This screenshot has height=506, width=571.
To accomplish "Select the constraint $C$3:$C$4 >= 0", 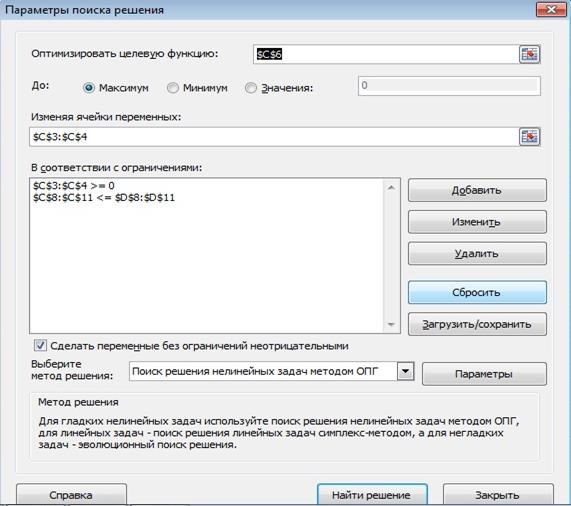I will [x=74, y=186].
